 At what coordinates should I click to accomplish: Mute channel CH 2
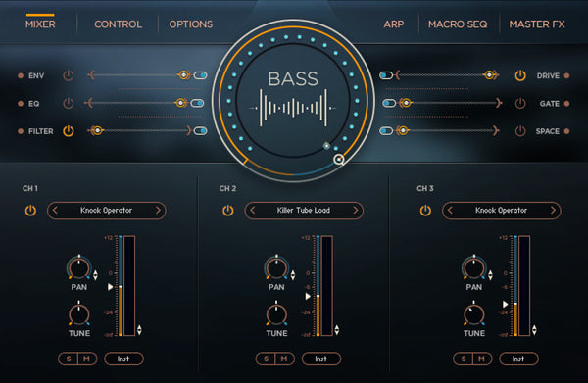click(284, 359)
